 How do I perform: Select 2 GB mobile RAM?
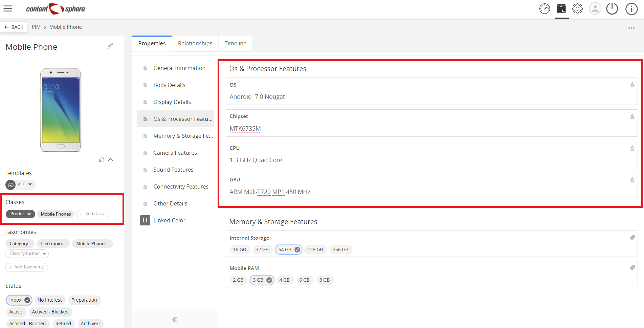[x=238, y=280]
